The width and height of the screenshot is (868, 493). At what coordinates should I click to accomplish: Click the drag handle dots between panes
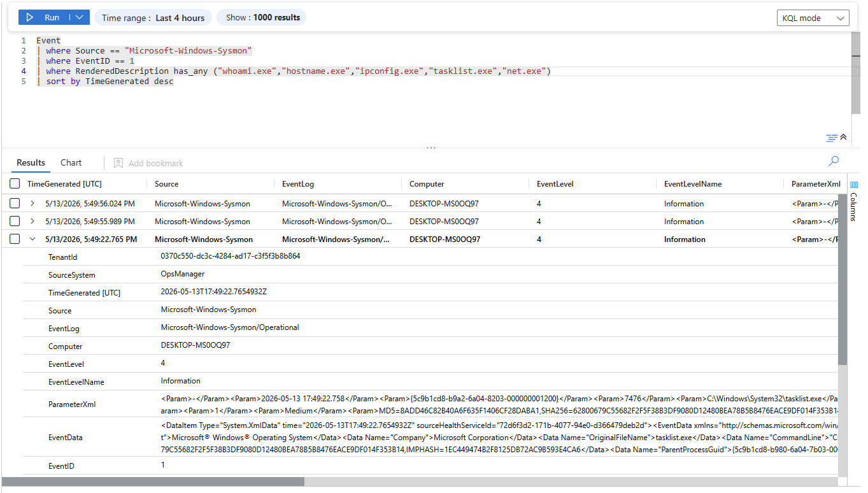point(431,148)
